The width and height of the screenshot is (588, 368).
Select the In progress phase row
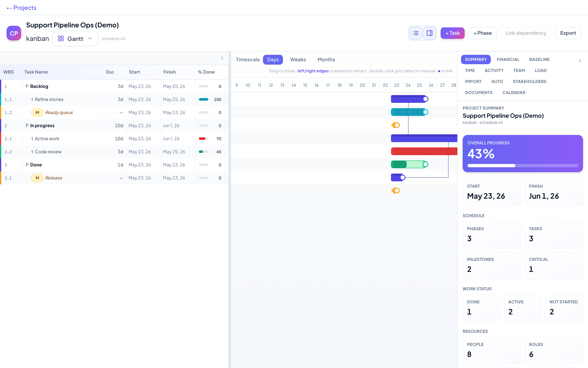114,126
